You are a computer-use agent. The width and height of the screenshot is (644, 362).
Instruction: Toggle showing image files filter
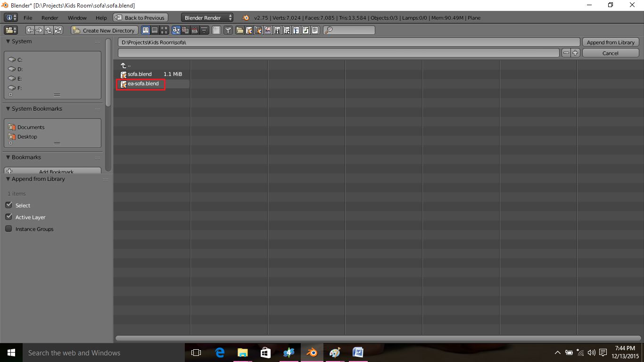268,30
